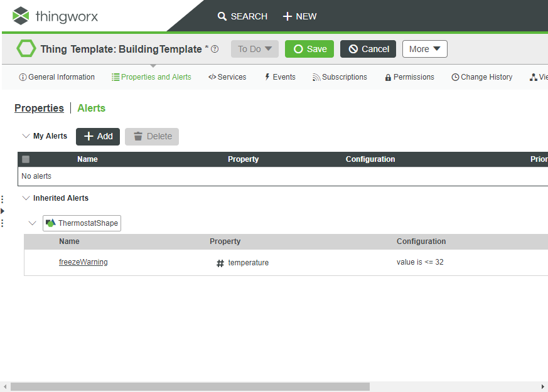Expand the left side panel arrow
The image size is (548, 392).
click(x=3, y=211)
